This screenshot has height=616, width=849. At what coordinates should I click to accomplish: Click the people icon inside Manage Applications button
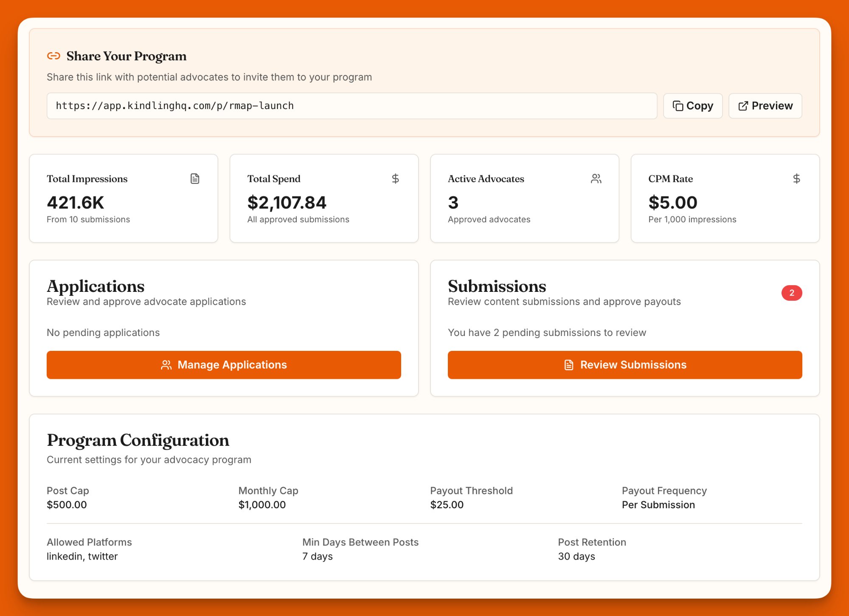pyautogui.click(x=166, y=364)
